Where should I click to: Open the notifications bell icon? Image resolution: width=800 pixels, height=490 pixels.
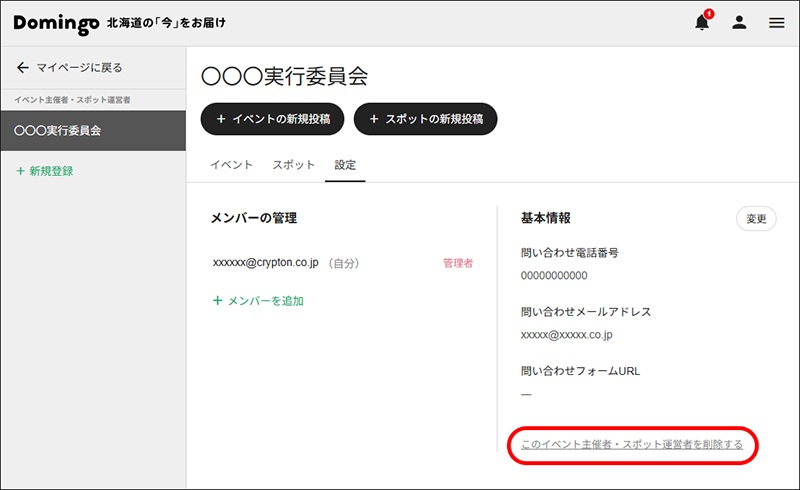point(702,22)
